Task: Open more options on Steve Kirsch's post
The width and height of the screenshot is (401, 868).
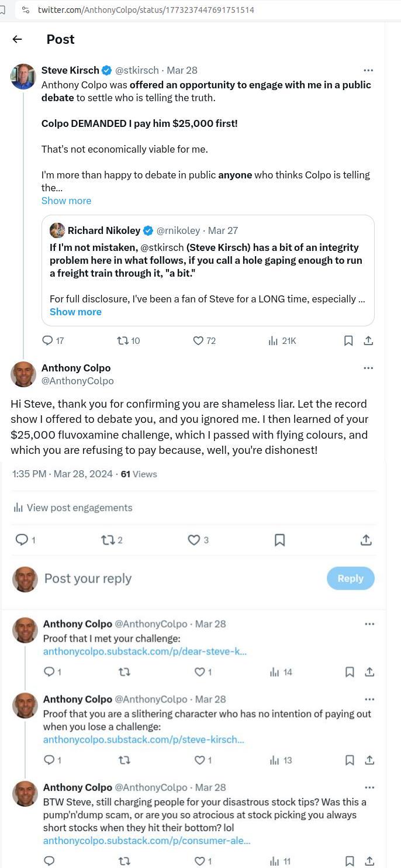Action: pyautogui.click(x=368, y=70)
